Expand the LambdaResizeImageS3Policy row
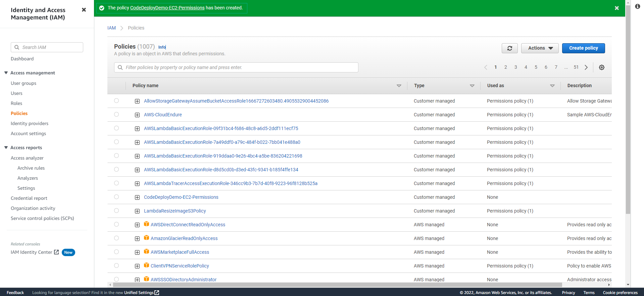This screenshot has width=644, height=296. click(x=137, y=211)
